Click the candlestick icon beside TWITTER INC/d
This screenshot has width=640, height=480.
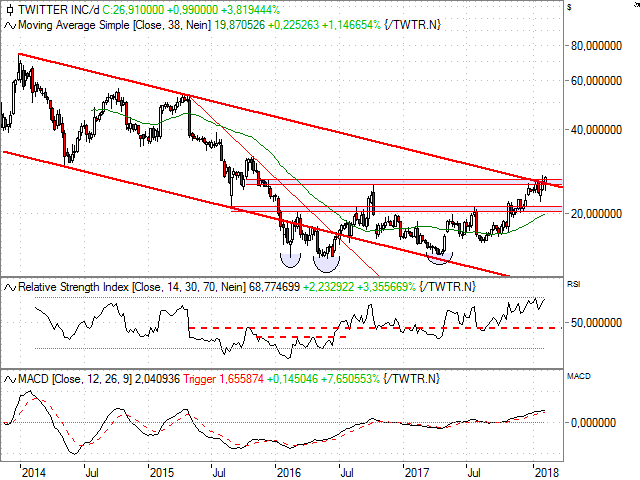click(x=10, y=9)
